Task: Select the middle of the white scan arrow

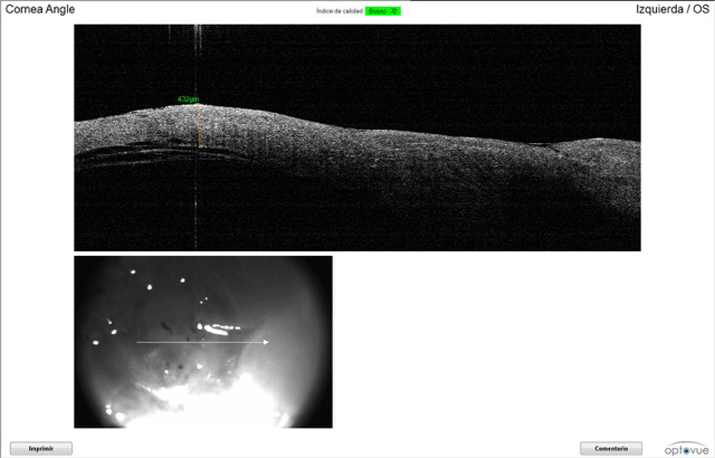Action: (x=202, y=342)
